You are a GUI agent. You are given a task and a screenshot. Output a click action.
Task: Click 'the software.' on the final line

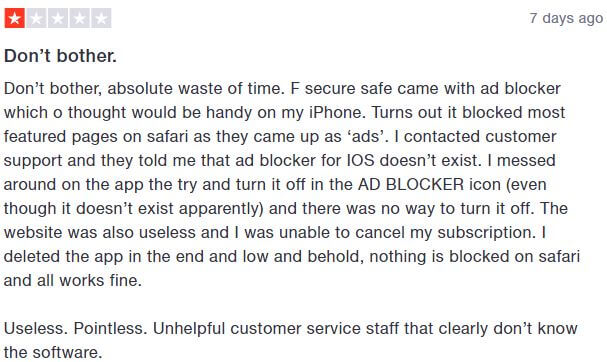(x=53, y=353)
